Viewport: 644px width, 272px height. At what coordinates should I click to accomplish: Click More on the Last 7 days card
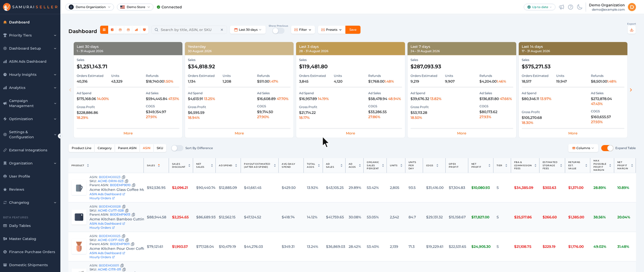[461, 133]
